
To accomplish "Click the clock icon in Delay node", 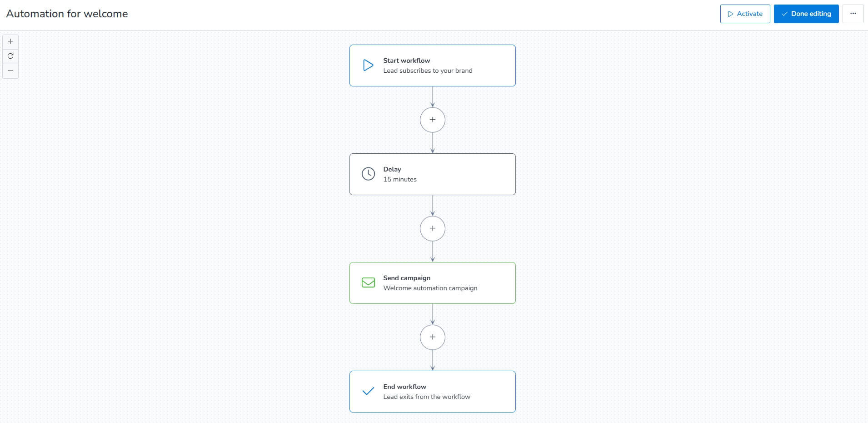I will click(x=368, y=174).
